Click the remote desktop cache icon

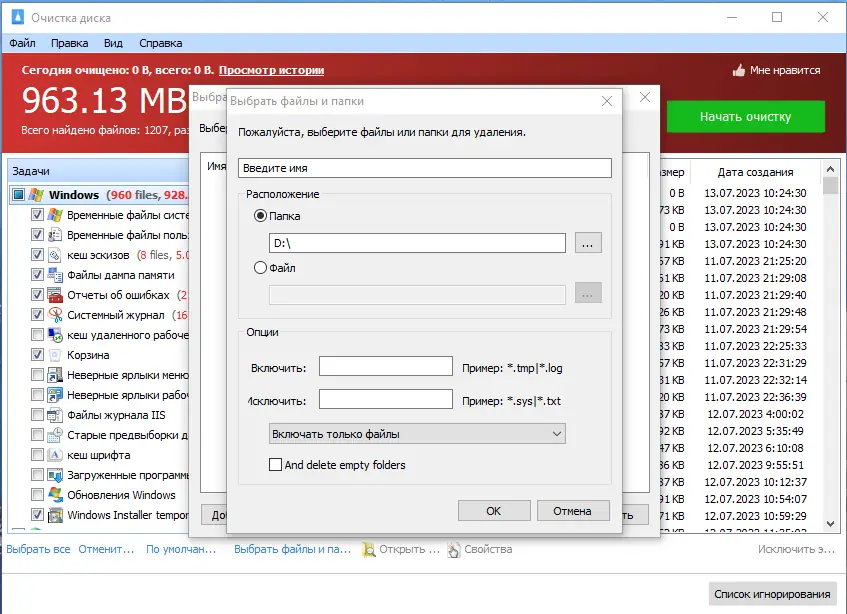[55, 335]
